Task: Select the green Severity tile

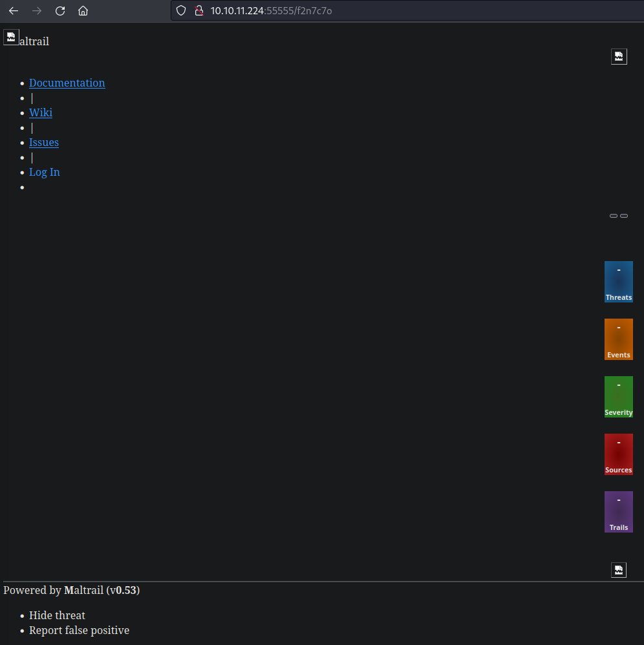Action: pyautogui.click(x=618, y=397)
